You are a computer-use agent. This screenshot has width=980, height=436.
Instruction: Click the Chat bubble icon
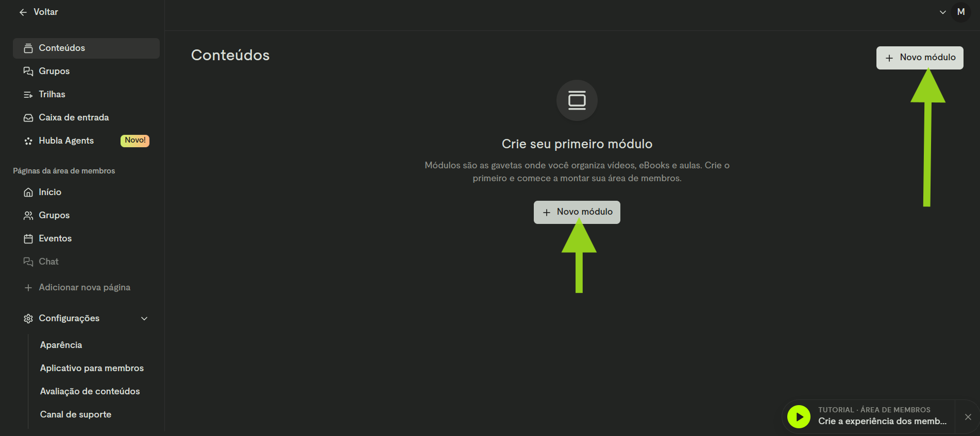click(x=28, y=262)
